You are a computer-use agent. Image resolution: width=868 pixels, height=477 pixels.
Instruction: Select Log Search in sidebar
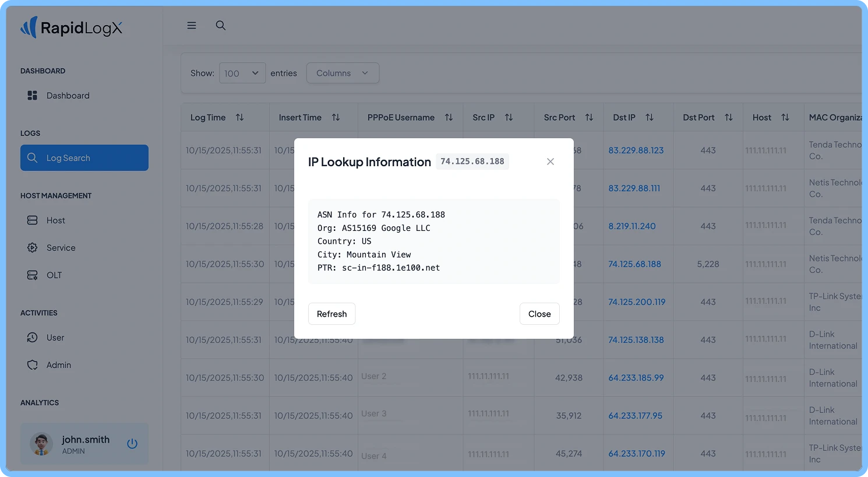point(84,158)
